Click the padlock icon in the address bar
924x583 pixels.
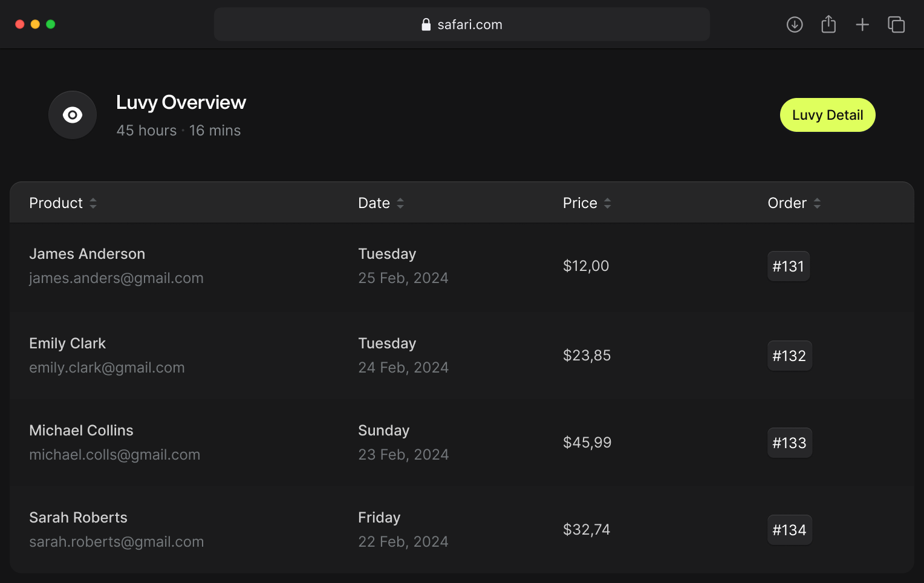[426, 25]
